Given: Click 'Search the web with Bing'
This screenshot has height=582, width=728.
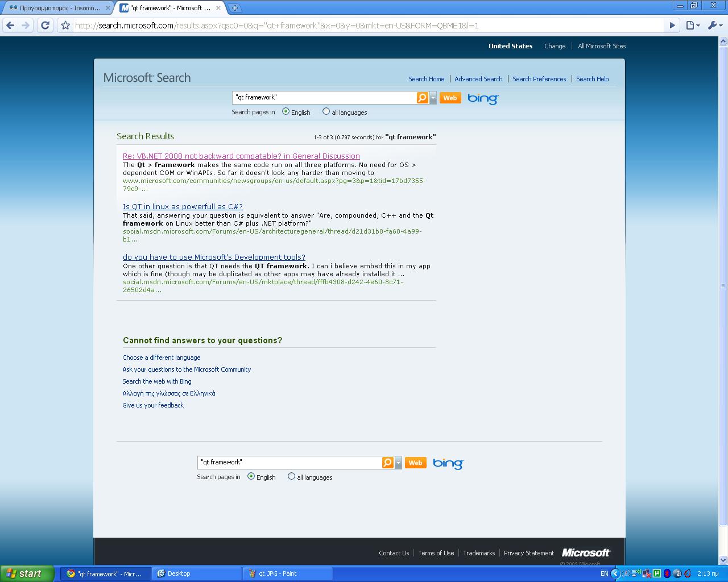Looking at the screenshot, I should click(x=157, y=381).
